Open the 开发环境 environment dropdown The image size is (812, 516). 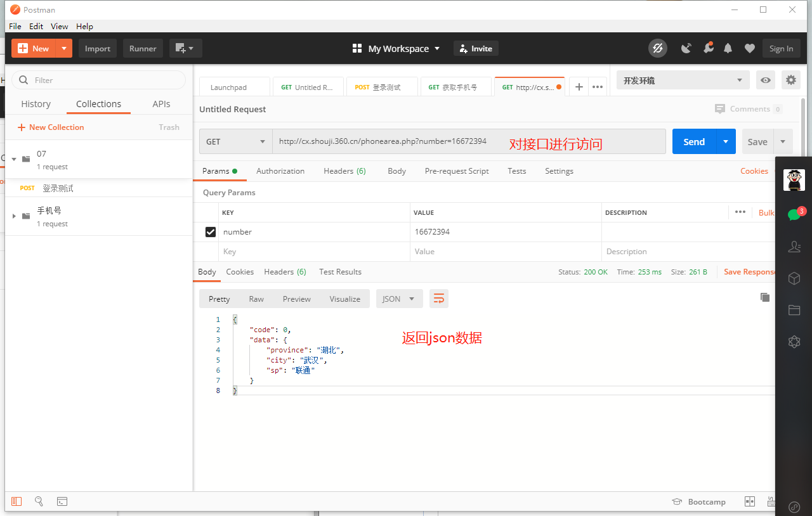tap(683, 80)
